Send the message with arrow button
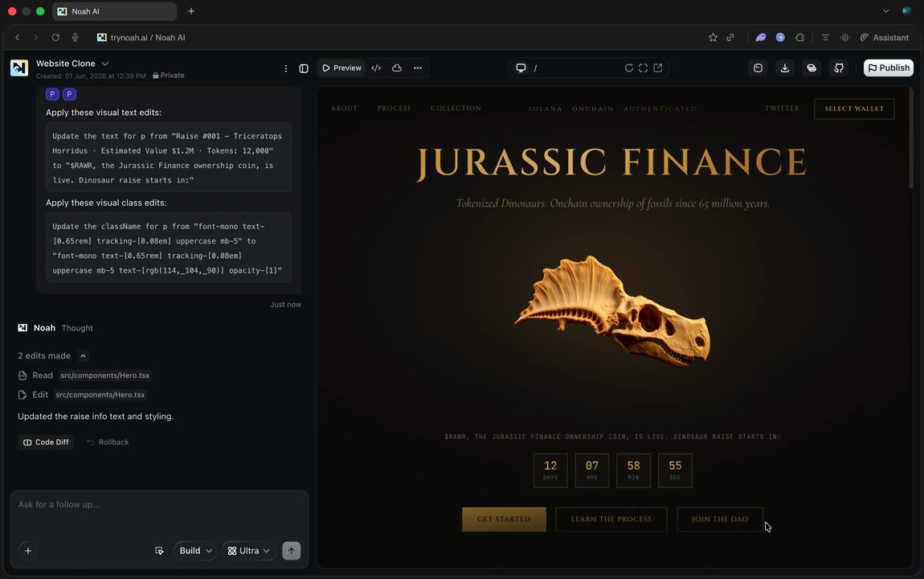Viewport: 924px width, 579px height. coord(291,551)
